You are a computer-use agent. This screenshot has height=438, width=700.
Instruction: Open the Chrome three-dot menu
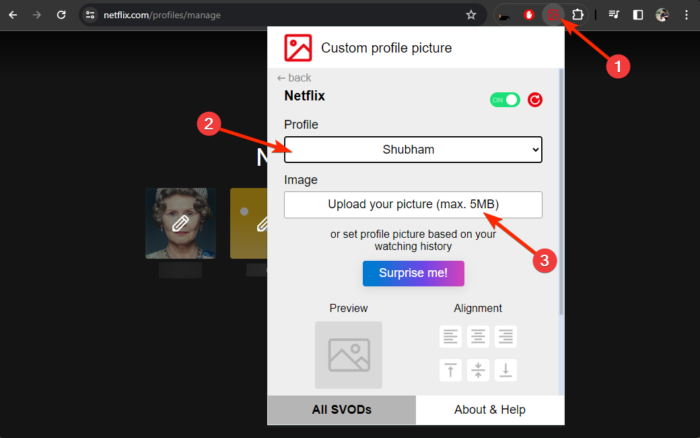point(686,15)
